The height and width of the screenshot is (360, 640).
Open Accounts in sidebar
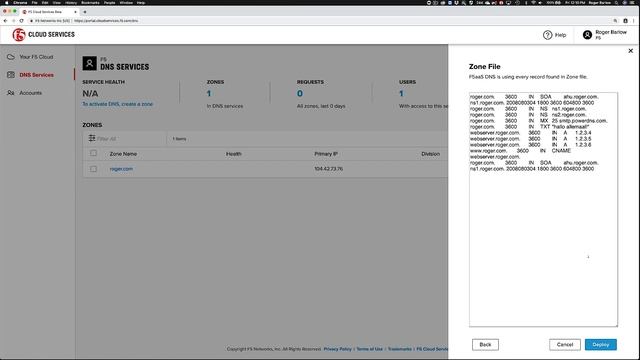31,93
